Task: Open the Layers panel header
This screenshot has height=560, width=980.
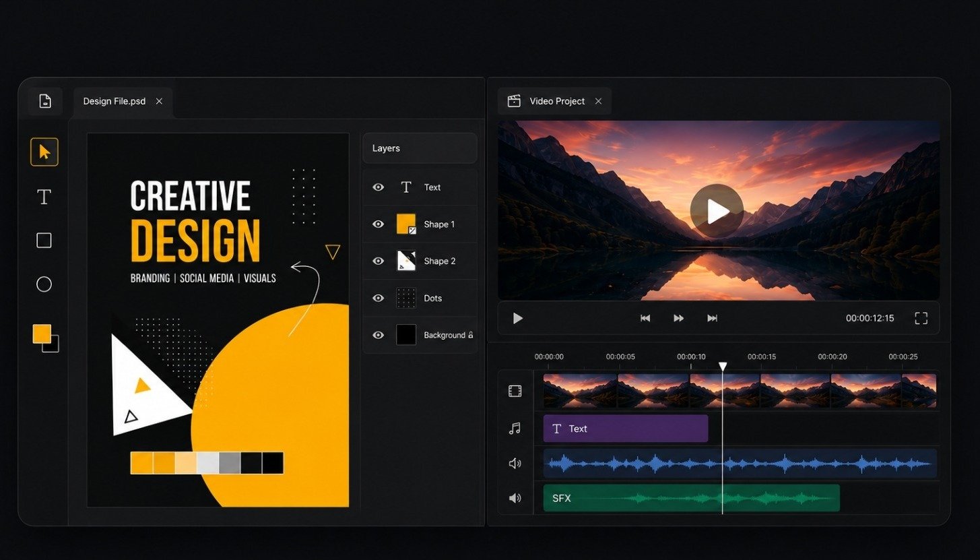Action: (420, 148)
